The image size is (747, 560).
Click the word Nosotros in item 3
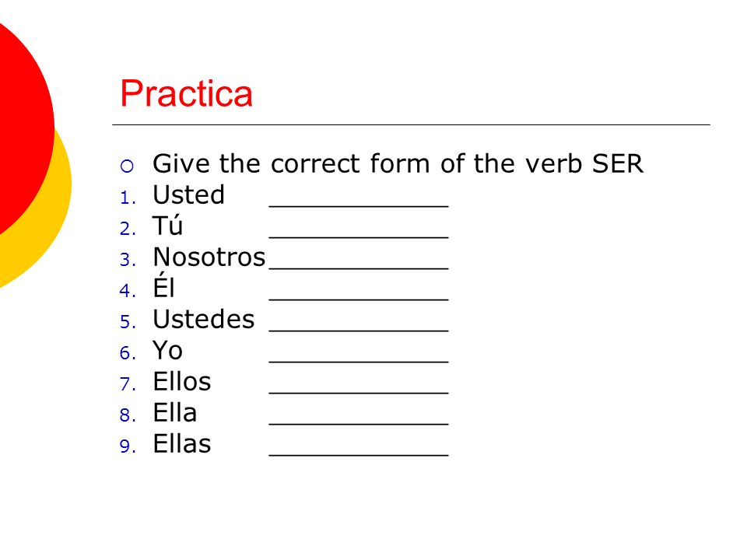click(x=209, y=257)
